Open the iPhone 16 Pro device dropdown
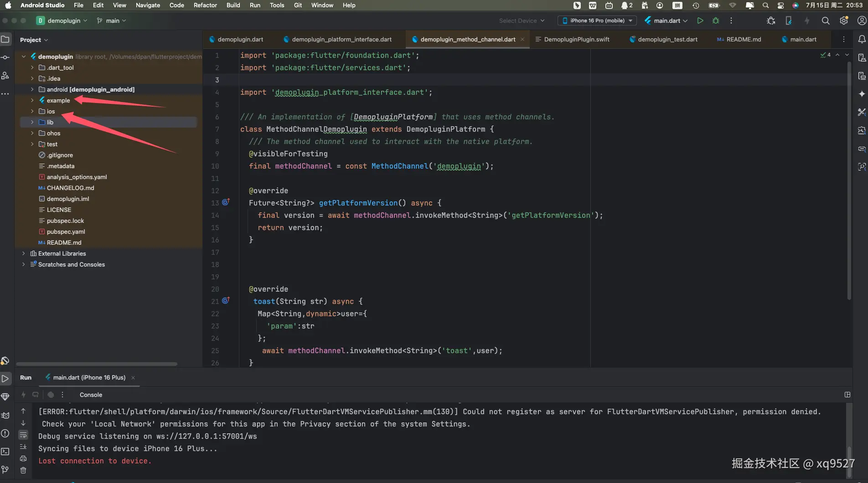 597,21
